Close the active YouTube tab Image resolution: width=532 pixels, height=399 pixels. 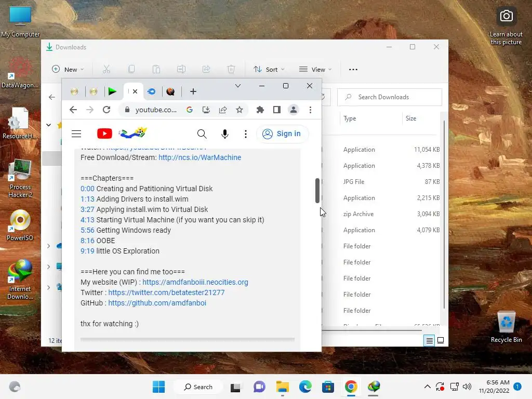pos(135,91)
